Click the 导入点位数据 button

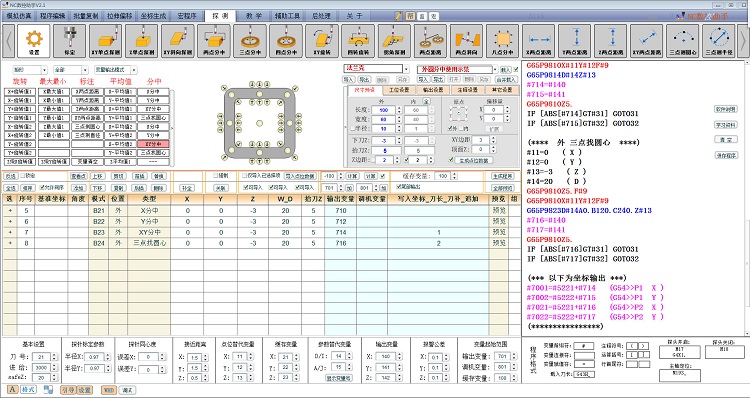click(300, 176)
